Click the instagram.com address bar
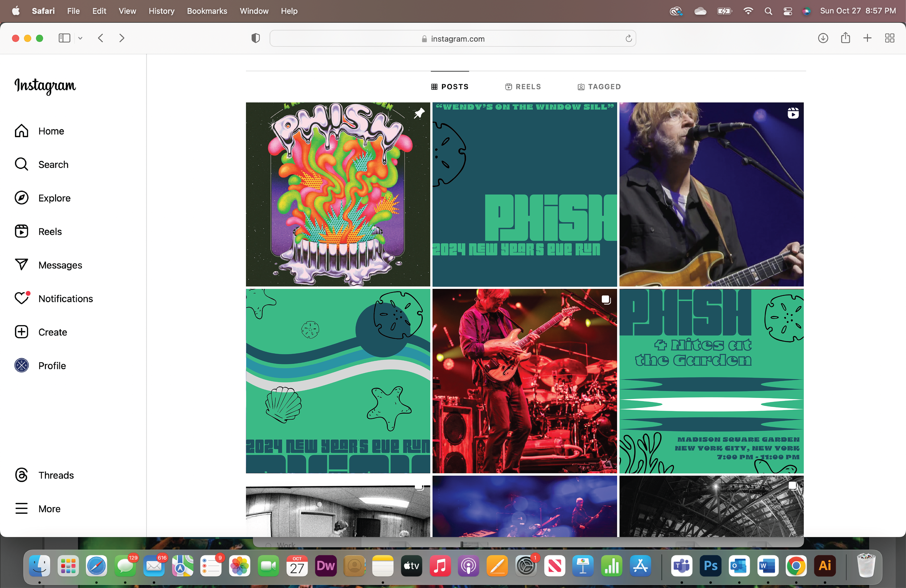 coord(453,38)
